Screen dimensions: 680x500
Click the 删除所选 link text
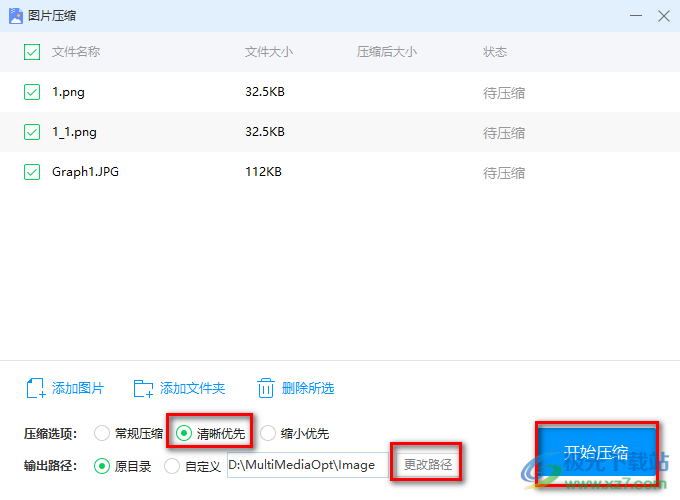308,388
